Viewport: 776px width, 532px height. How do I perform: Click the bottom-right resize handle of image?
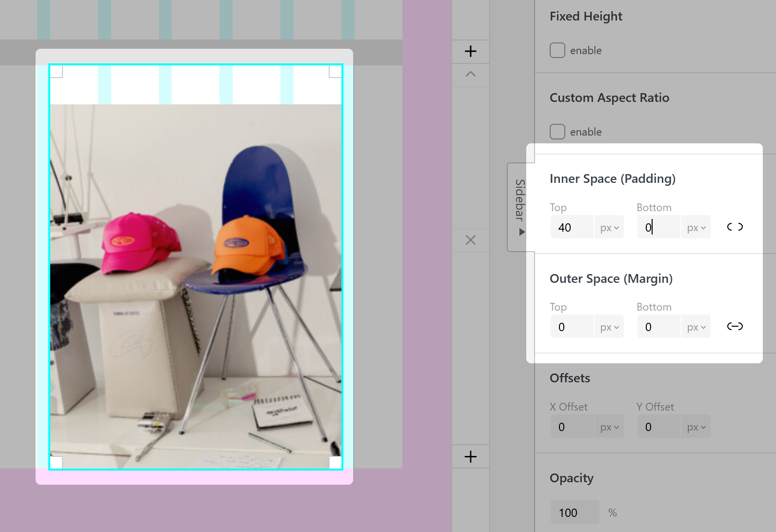[336, 462]
